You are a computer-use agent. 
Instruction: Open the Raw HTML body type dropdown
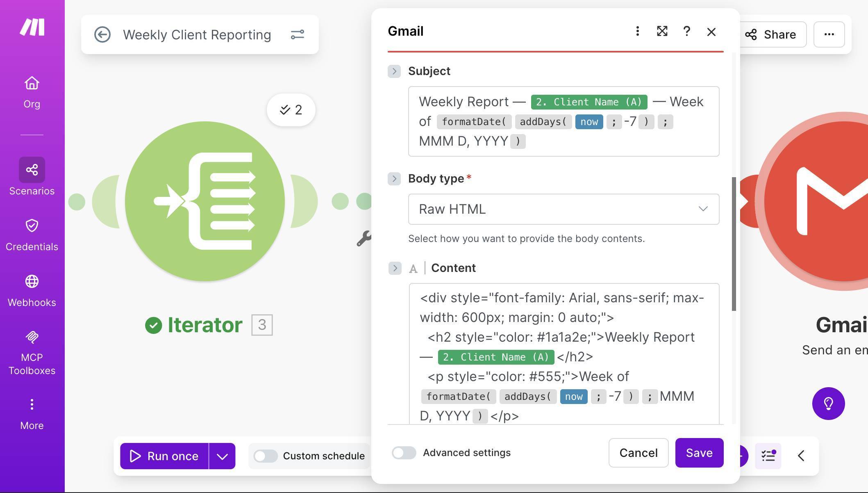coord(563,209)
